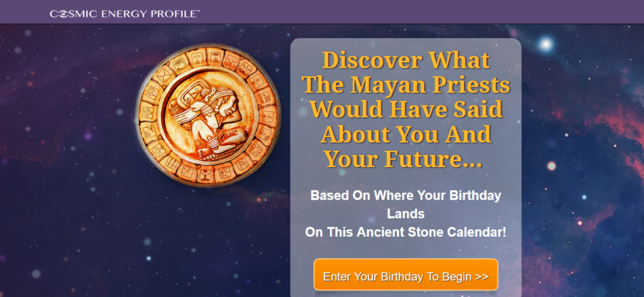The width and height of the screenshot is (644, 297).
Task: Click "Based On Where Your Birthday" subheading
Action: (x=406, y=195)
